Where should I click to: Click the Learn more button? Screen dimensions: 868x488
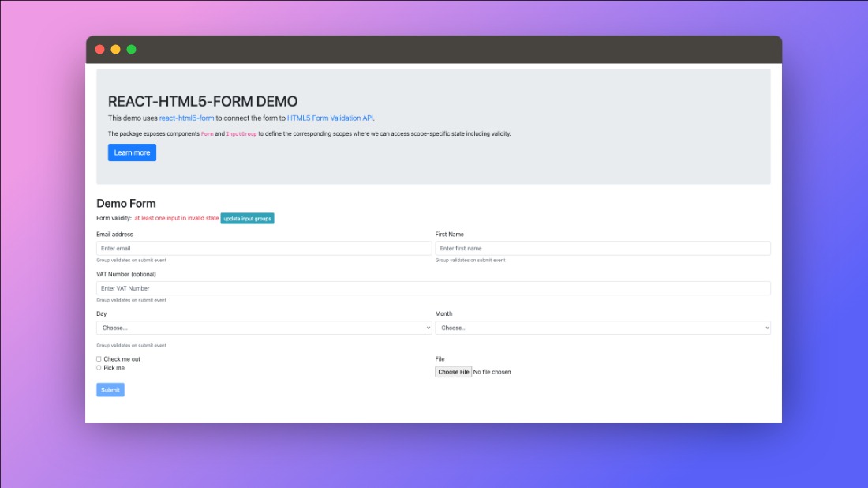click(x=132, y=152)
